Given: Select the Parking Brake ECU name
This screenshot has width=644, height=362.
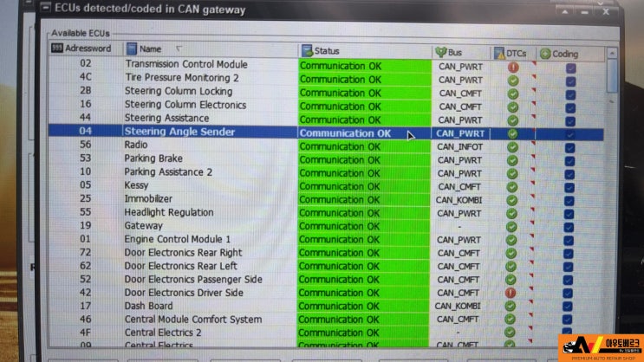Looking at the screenshot, I should pos(153,158).
